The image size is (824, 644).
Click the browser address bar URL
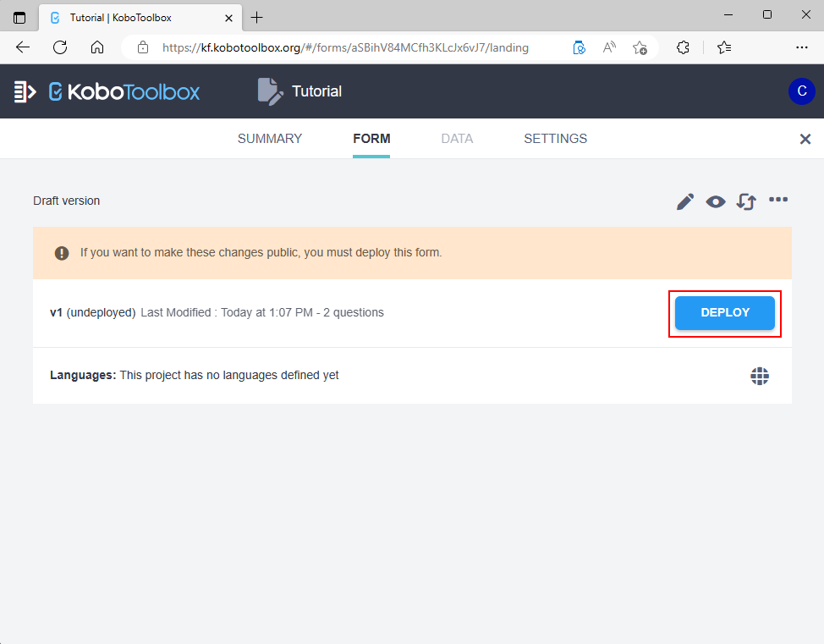coord(345,47)
